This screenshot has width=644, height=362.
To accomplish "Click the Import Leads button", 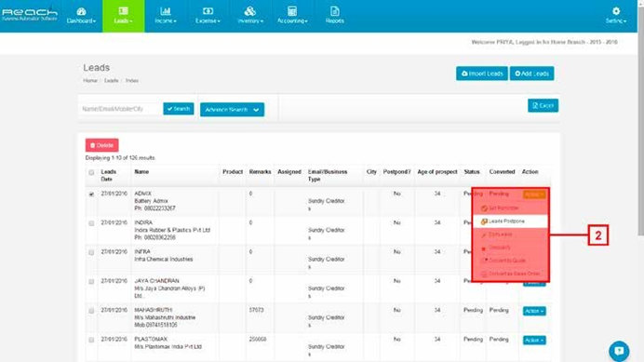I will (482, 74).
